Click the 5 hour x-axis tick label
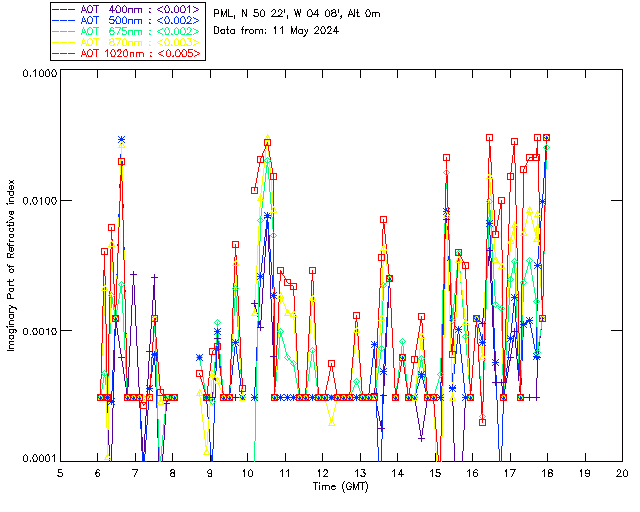640x512 pixels. coord(60,473)
